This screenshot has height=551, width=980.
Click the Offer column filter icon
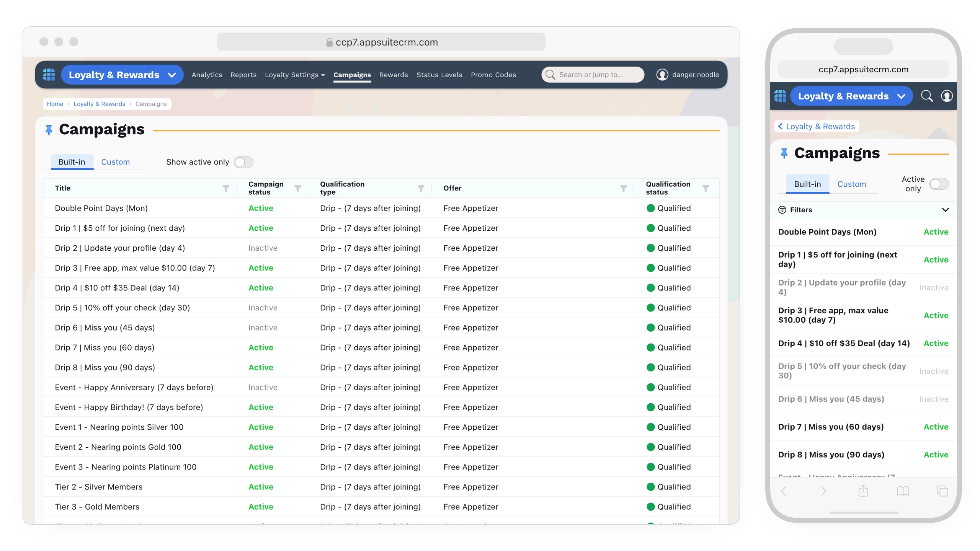click(623, 188)
